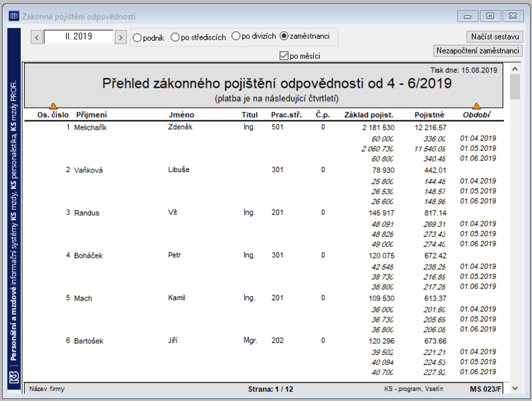Click the workplace code 501
The image size is (532, 401).
277,127
